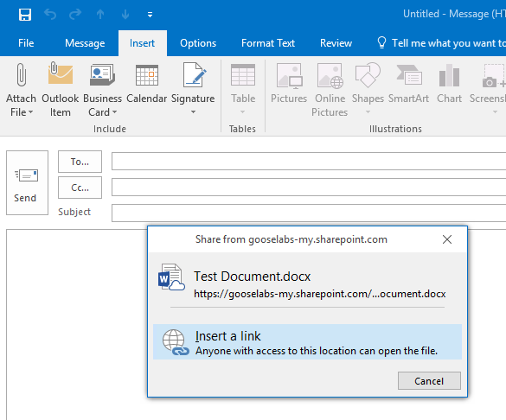Click the Send button

[x=27, y=182]
